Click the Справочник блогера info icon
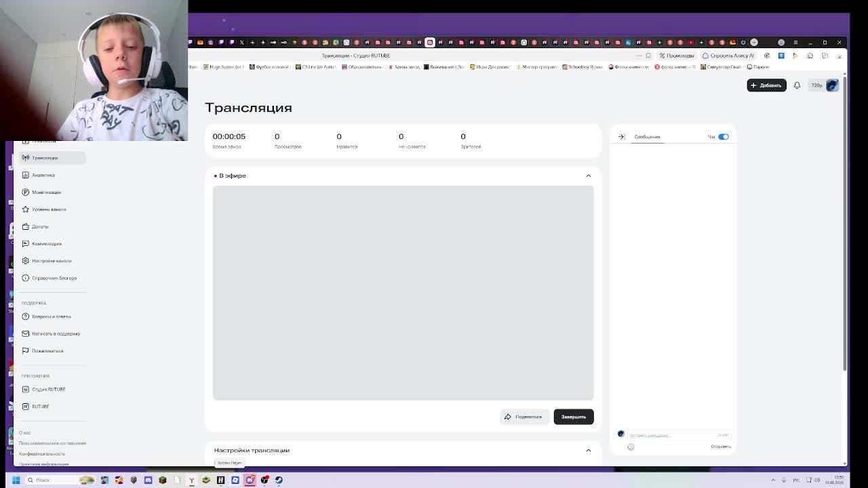This screenshot has width=868, height=488. [x=25, y=278]
